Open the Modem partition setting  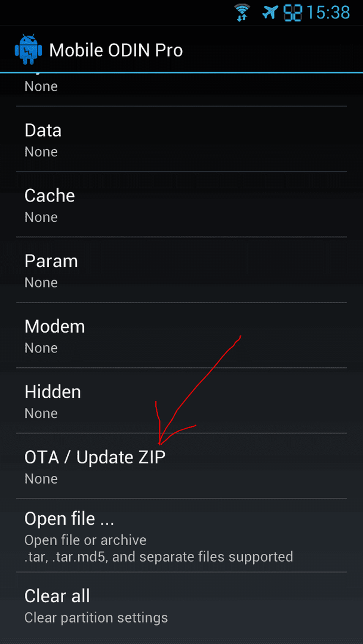tap(181, 335)
